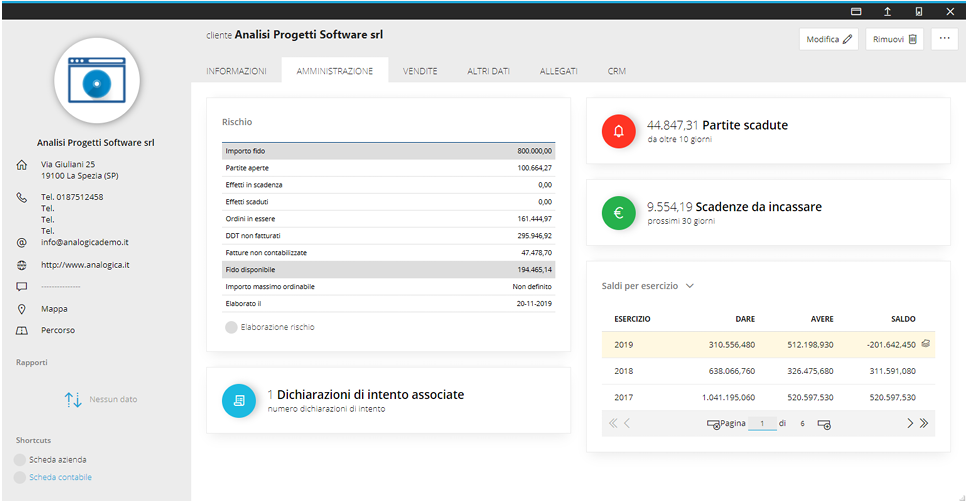Click the website globe icon

click(22, 265)
